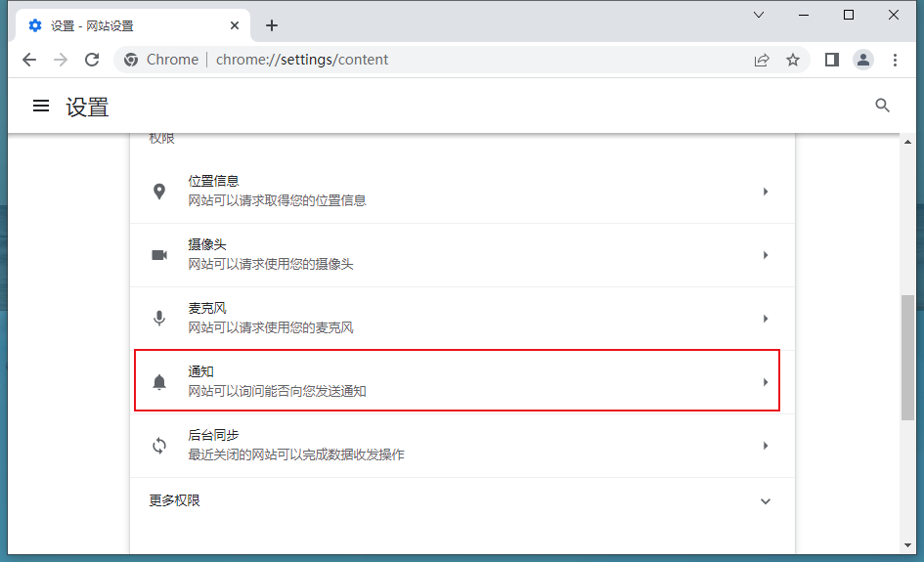The height and width of the screenshot is (562, 924).
Task: Click the forward navigation arrow
Action: [x=60, y=60]
